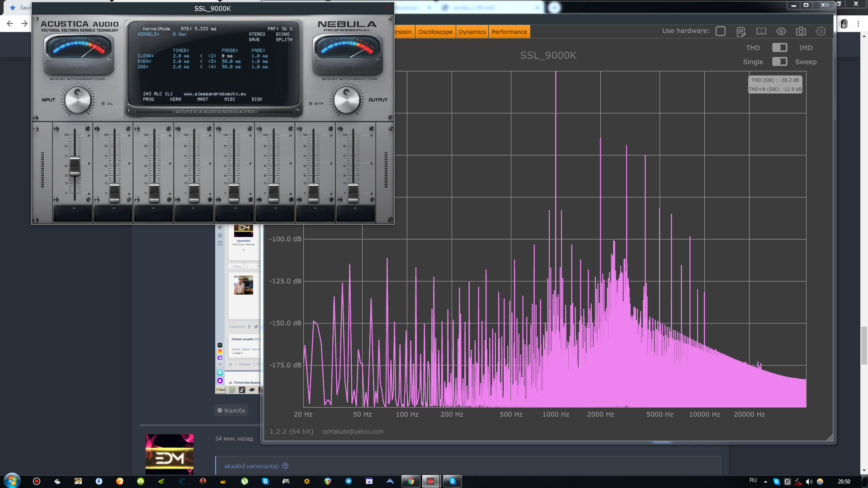Toggle the THD / IMD switch
The image size is (868, 488).
[x=779, y=47]
